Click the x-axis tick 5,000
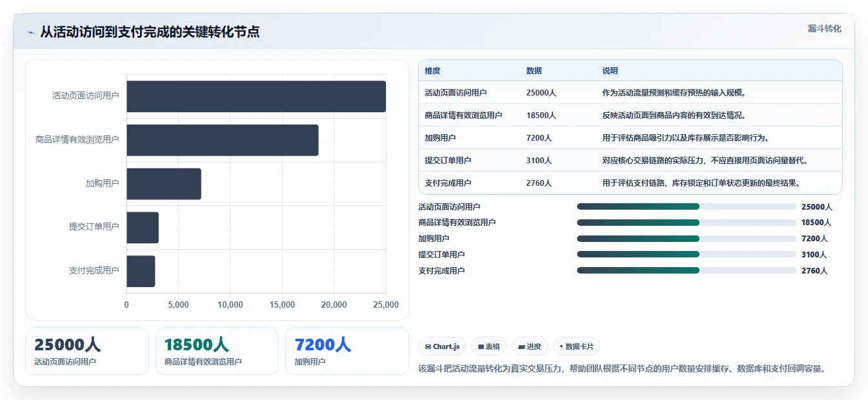868x400 pixels. (x=178, y=305)
